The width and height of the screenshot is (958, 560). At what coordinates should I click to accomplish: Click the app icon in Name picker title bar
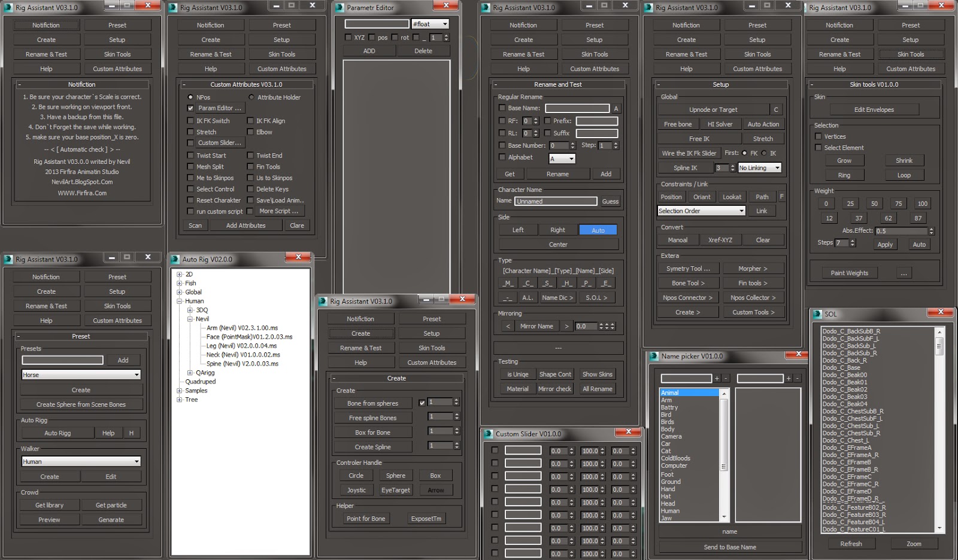coord(654,356)
